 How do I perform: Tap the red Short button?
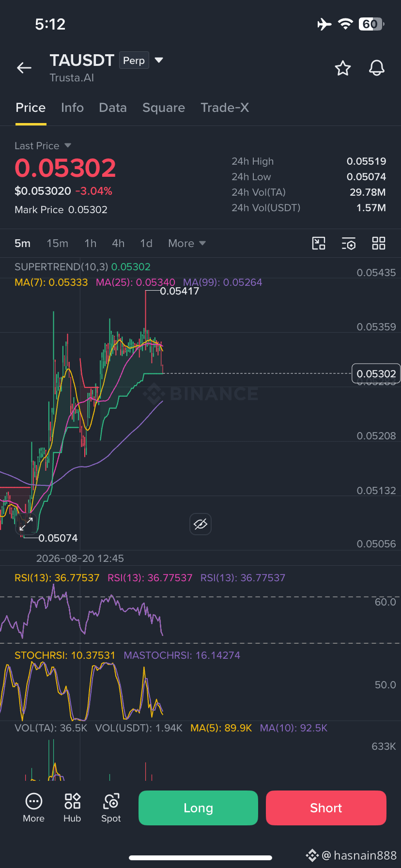coord(326,807)
